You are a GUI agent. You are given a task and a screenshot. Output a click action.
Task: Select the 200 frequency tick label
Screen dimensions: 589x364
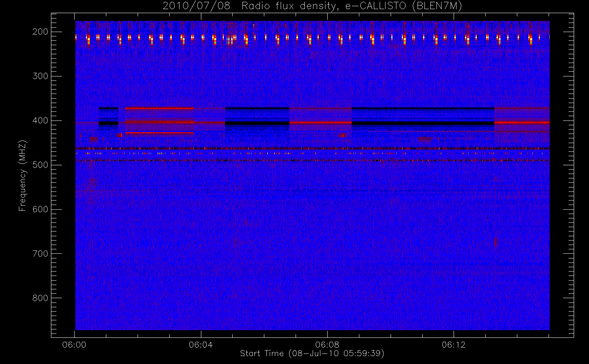(x=40, y=32)
